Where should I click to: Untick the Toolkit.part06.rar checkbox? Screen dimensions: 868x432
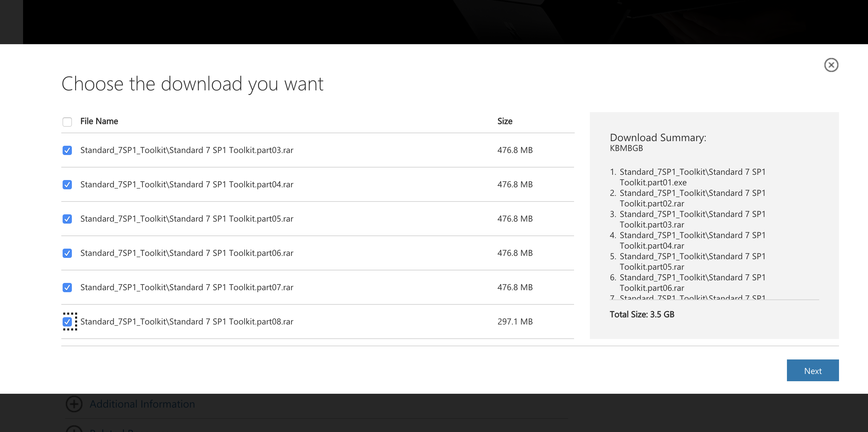click(x=67, y=253)
